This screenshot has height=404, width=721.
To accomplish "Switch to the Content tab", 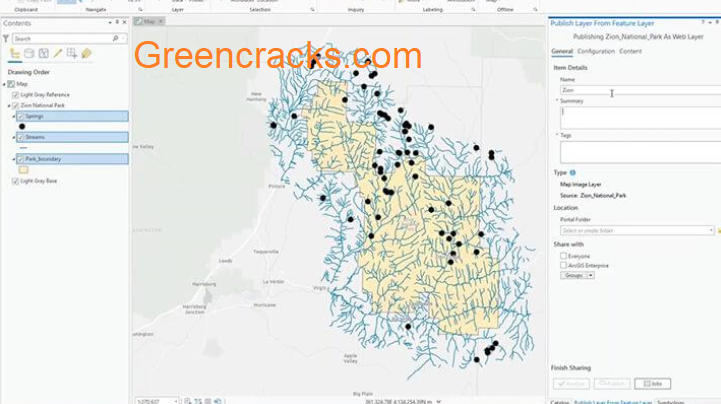I will (x=630, y=51).
